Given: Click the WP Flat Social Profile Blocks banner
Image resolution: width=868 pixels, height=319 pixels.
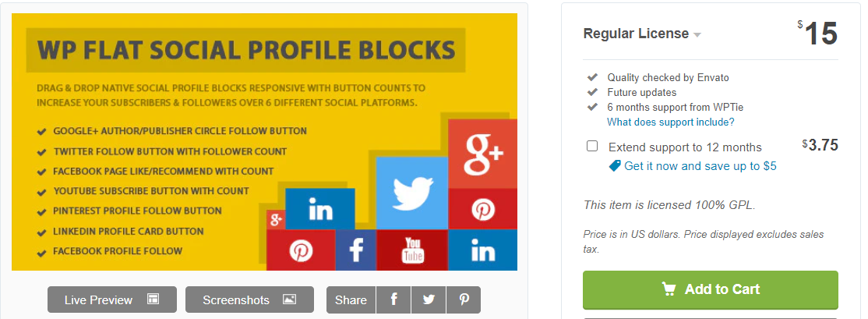Looking at the screenshot, I should coord(265,142).
